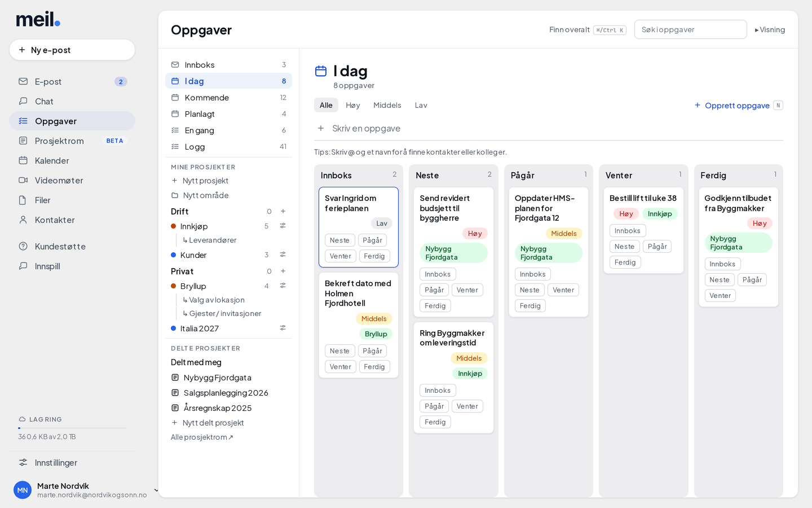Open settings sliders for Italia 2027

tap(283, 328)
